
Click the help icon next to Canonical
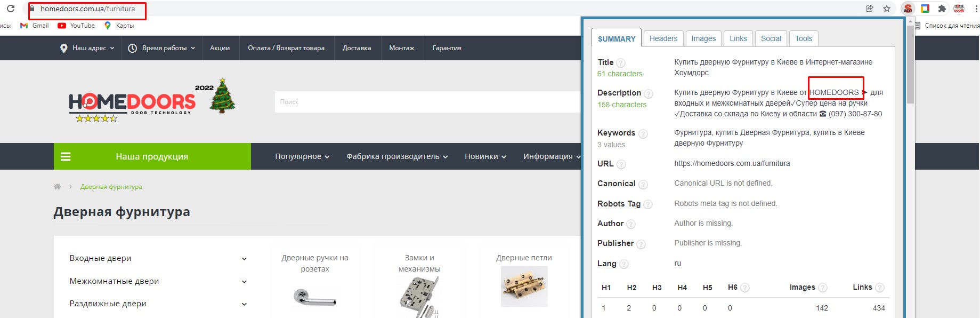tap(643, 184)
